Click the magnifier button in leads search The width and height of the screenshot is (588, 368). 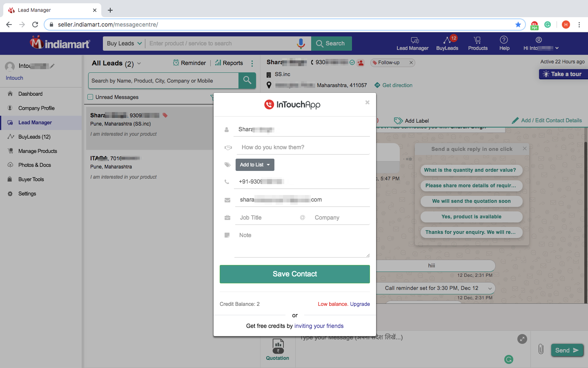click(247, 81)
